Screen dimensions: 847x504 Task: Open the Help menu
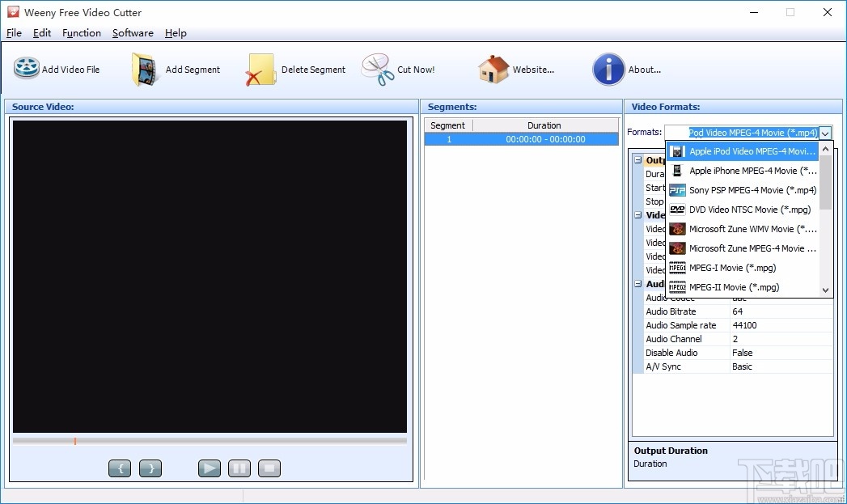176,33
